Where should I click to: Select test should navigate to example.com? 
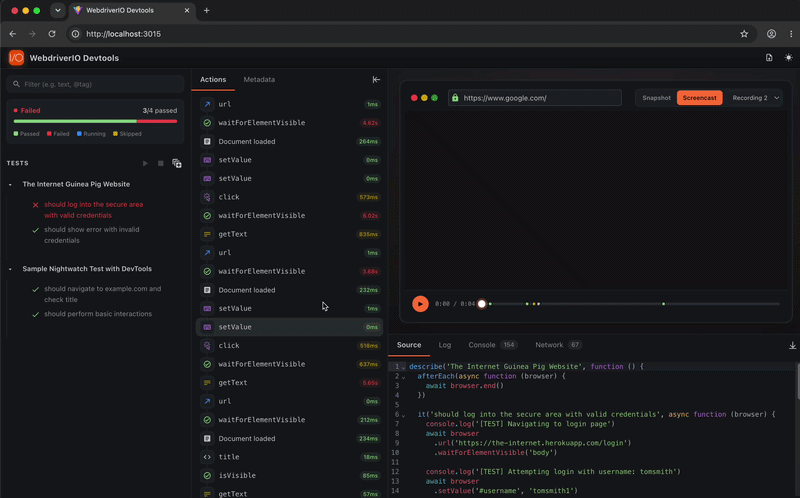tap(103, 294)
